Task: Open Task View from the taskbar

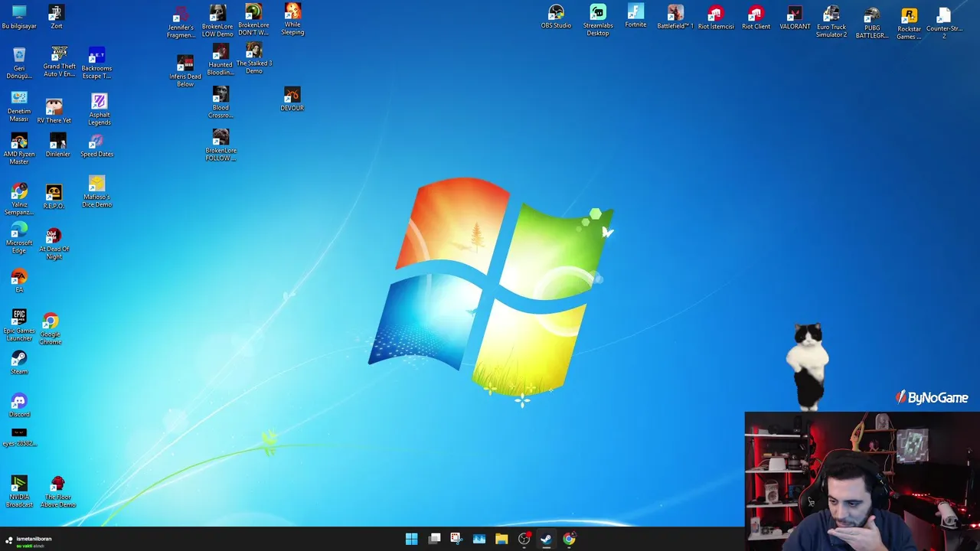Action: [x=434, y=539]
